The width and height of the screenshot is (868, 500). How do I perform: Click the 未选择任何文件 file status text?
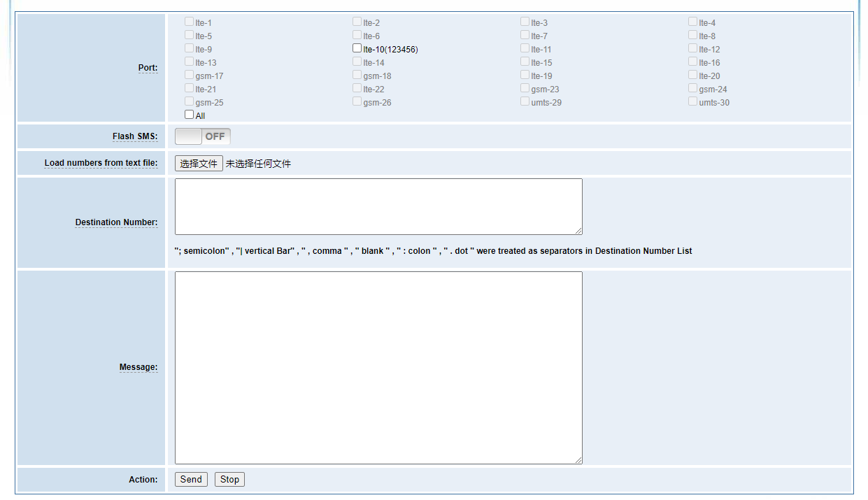click(x=258, y=164)
